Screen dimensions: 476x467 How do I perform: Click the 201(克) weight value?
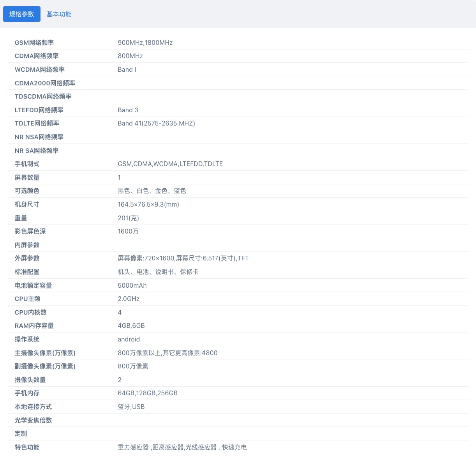click(128, 218)
